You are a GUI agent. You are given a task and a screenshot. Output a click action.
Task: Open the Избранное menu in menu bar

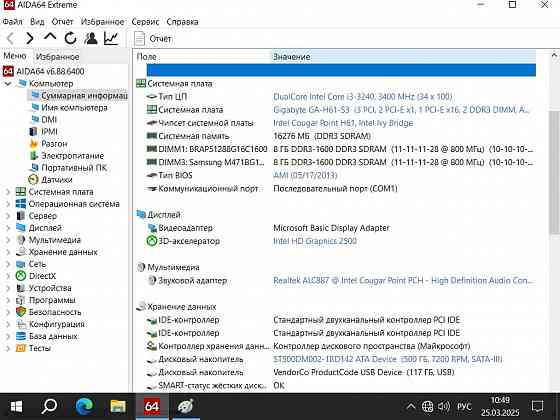click(x=102, y=22)
